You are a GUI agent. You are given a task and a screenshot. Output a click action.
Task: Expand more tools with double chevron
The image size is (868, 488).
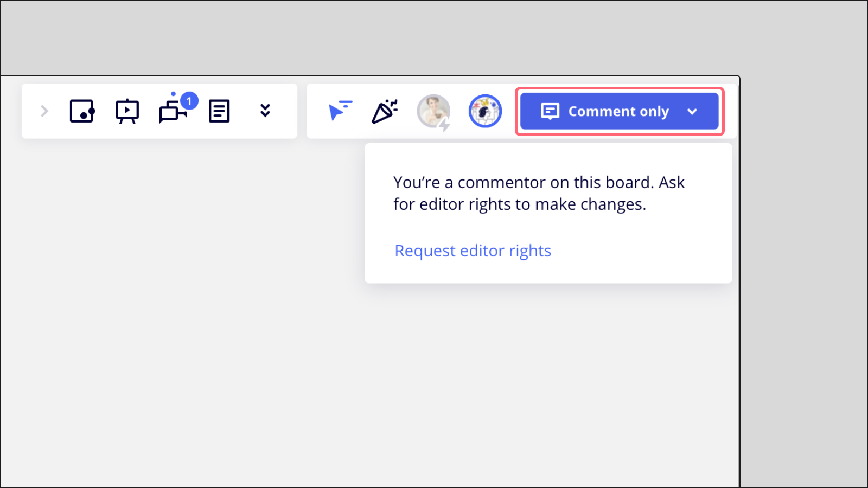265,111
